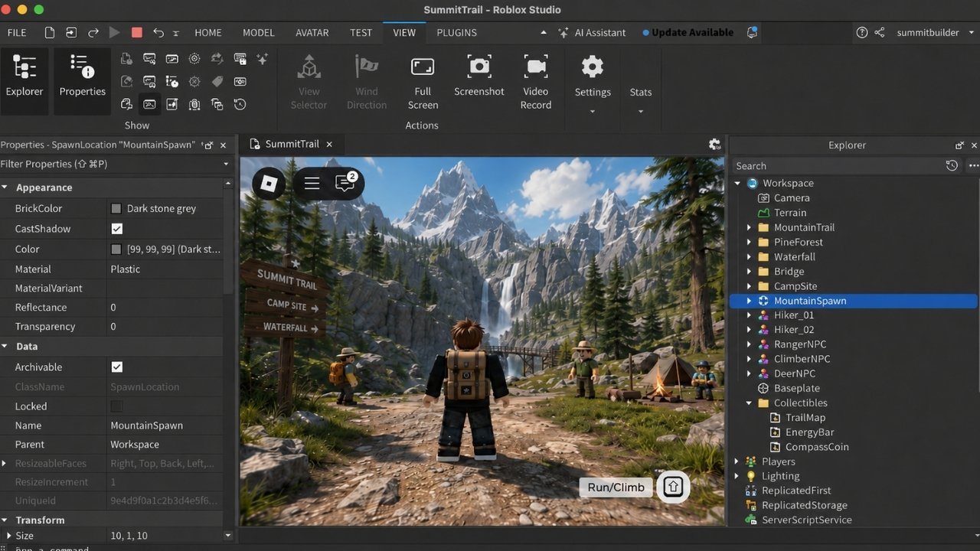Collapse the Workspace tree node

tap(737, 183)
